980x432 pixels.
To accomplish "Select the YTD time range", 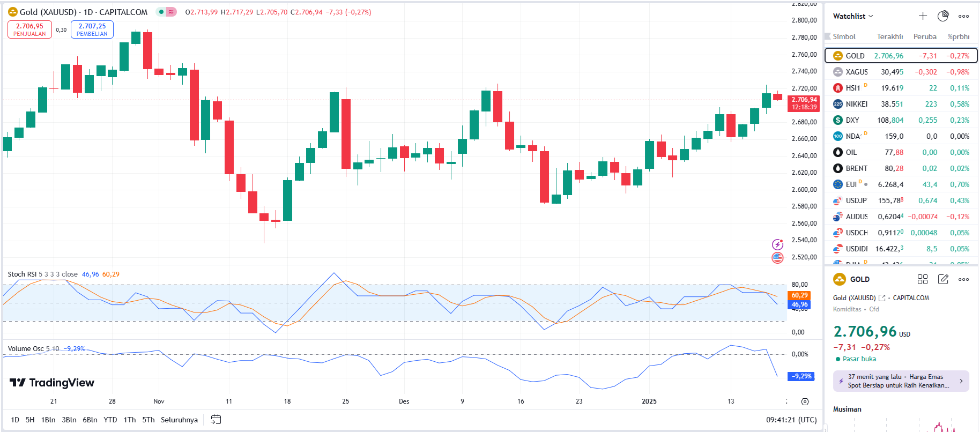I will [110, 420].
